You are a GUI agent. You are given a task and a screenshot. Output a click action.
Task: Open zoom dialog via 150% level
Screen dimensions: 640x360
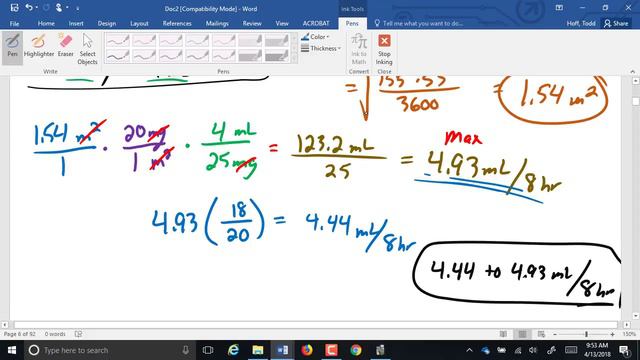tap(629, 334)
